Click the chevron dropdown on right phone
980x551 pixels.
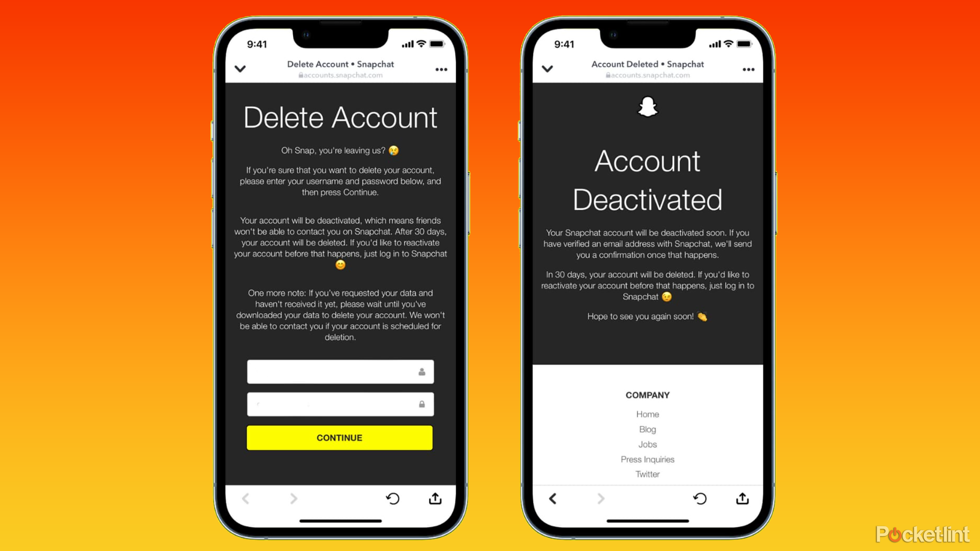pos(547,68)
